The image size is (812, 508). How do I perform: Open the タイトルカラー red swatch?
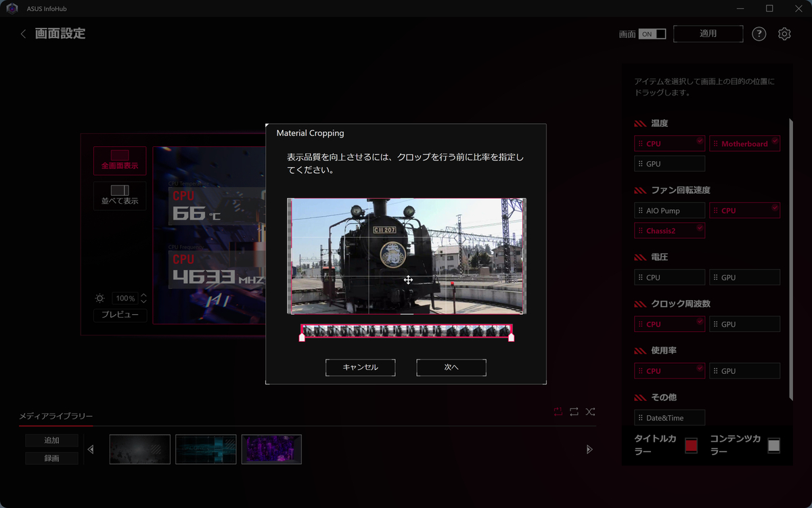[691, 446]
